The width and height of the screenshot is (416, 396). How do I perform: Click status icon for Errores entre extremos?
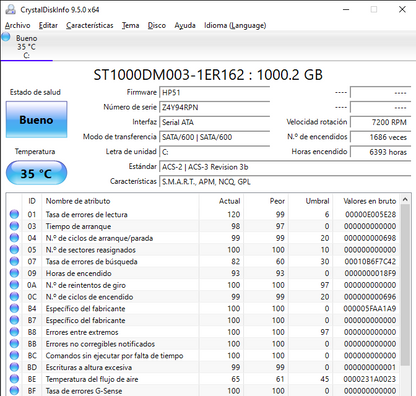coord(14,332)
